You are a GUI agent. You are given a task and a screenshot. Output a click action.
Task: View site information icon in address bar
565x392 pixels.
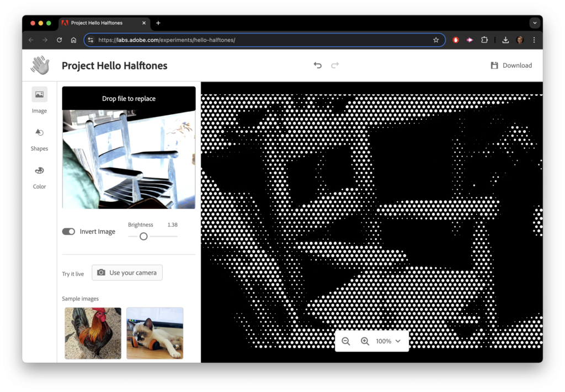coord(91,40)
